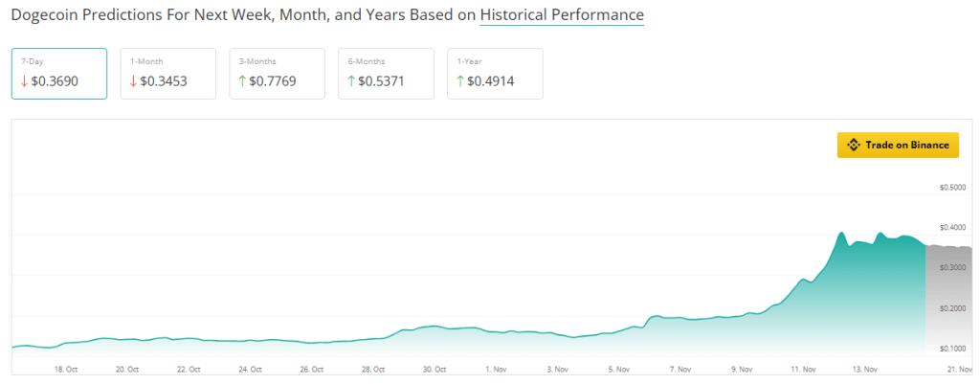Choose the 6-Months prediction tab
The image size is (980, 384).
386,73
